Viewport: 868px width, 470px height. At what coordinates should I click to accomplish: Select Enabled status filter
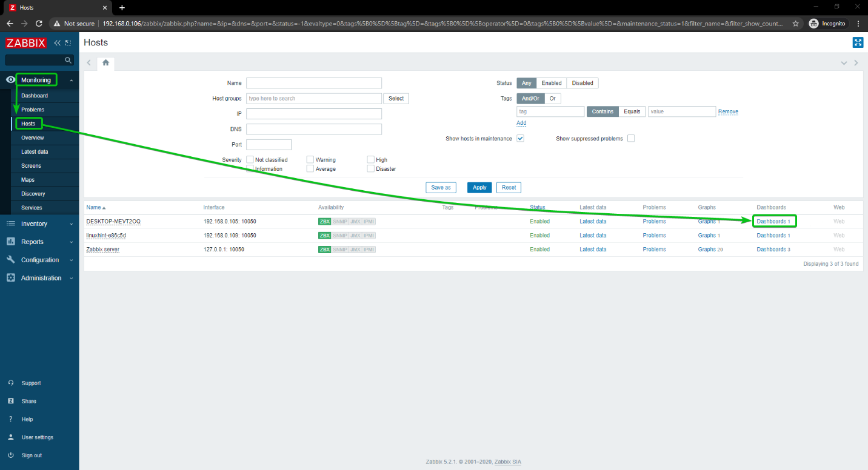pyautogui.click(x=552, y=83)
